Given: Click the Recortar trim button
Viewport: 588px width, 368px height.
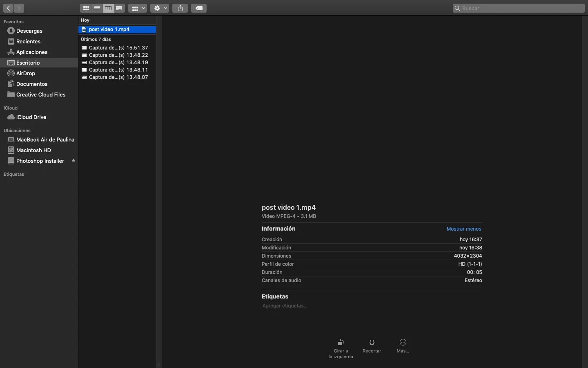Looking at the screenshot, I should coord(372,346).
